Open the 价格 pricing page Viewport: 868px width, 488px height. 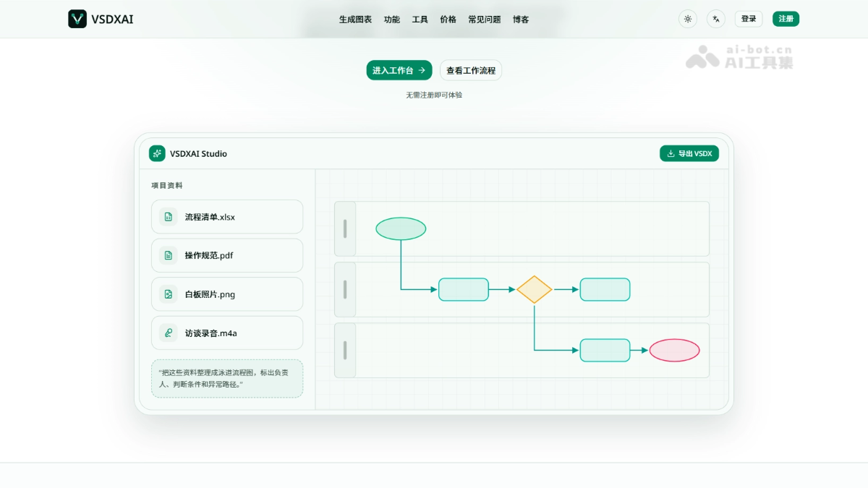click(x=448, y=20)
